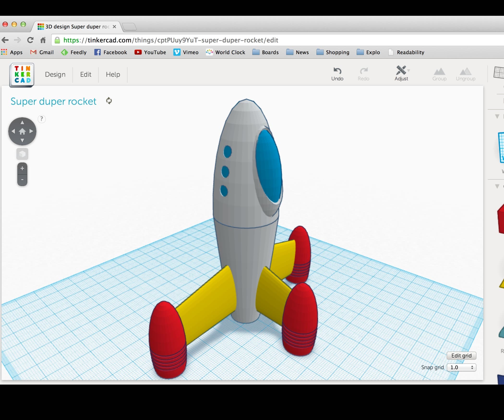Click the home view icon on navigation control
Screen dimensions: 504x420
[x=22, y=131]
